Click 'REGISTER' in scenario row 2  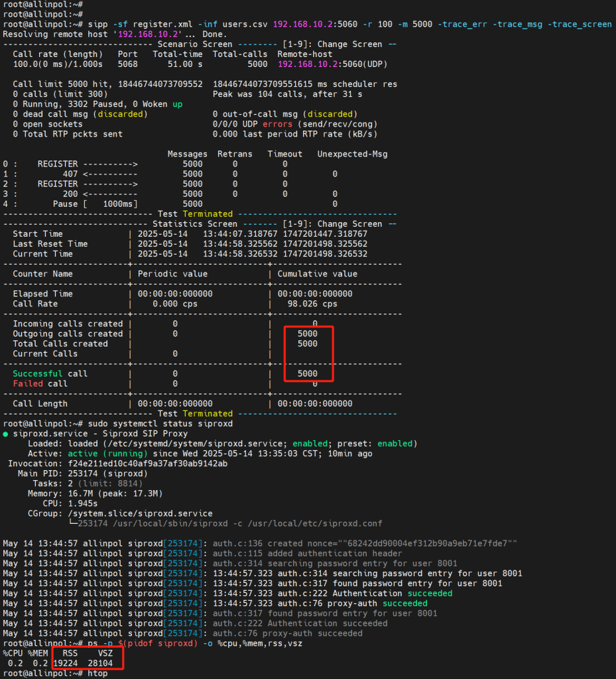click(58, 184)
